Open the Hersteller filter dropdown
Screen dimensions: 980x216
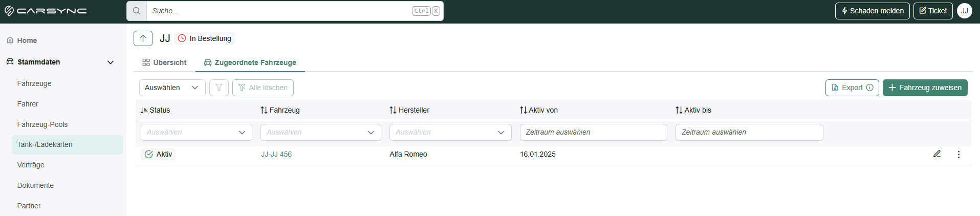pos(450,132)
